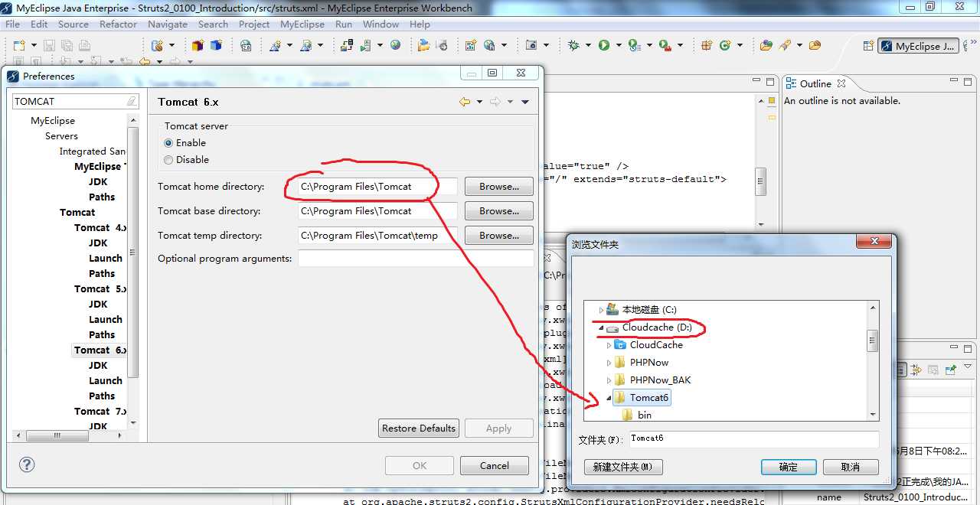Screen dimensions: 980x505
Task: Select Servers node in preferences tree
Action: pyautogui.click(x=61, y=136)
